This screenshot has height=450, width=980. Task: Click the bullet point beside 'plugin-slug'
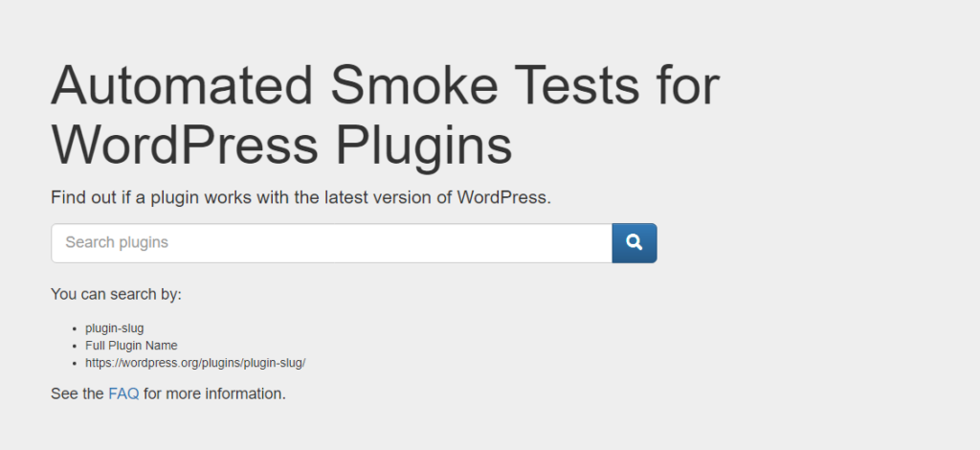tap(74, 328)
